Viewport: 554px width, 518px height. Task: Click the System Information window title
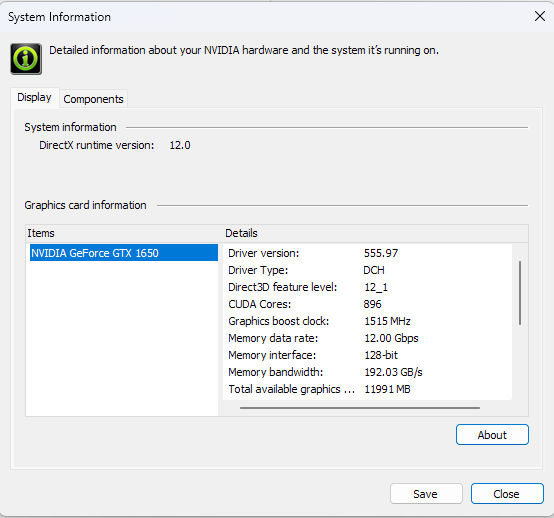tap(59, 17)
